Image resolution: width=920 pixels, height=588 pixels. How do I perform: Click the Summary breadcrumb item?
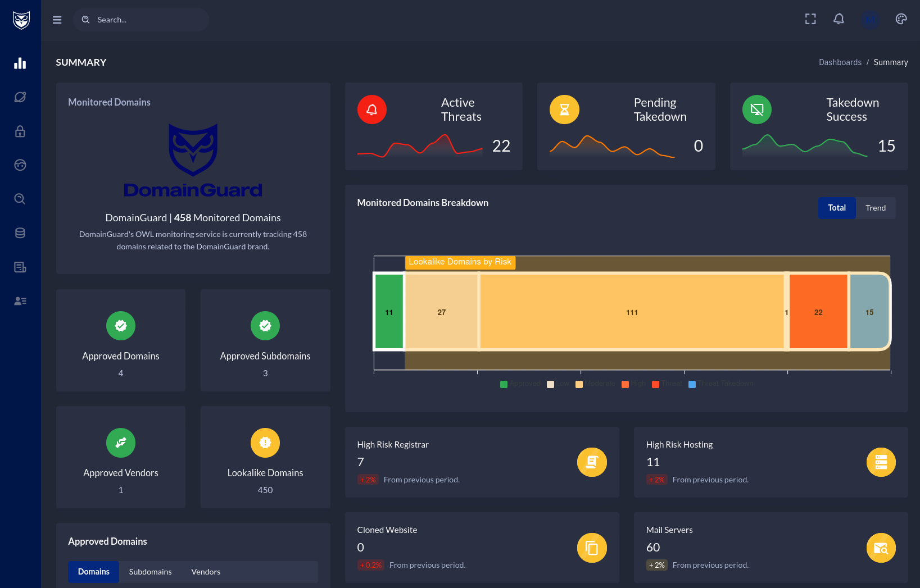pos(891,62)
